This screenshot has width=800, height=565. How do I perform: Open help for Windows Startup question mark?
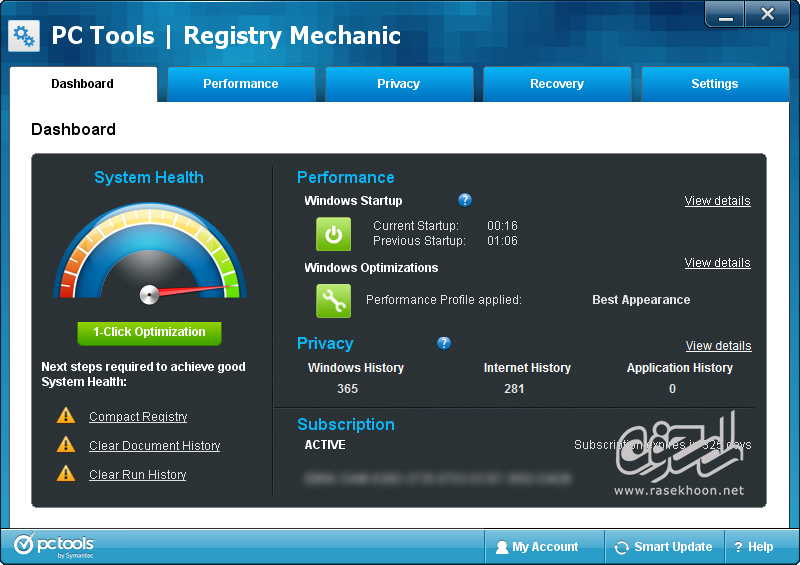464,200
